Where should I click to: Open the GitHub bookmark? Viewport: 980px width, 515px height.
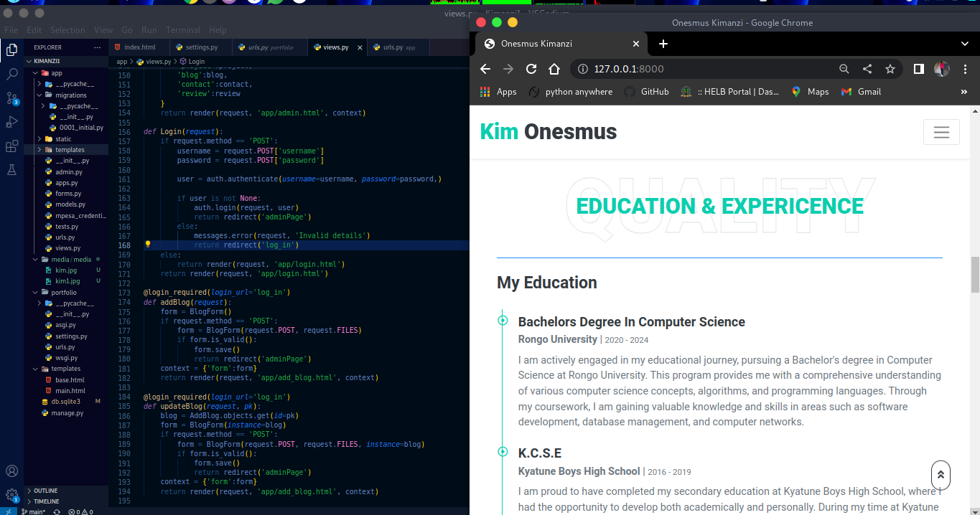tap(654, 92)
